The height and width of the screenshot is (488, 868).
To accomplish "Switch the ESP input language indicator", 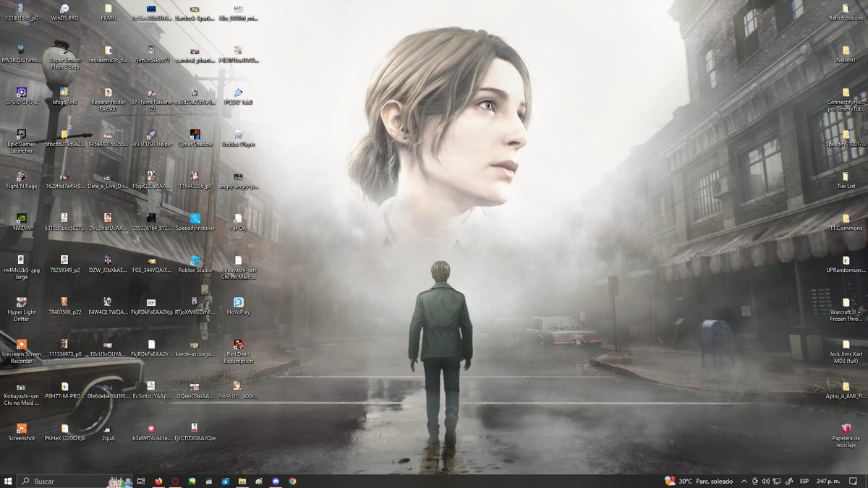I will click(x=804, y=481).
